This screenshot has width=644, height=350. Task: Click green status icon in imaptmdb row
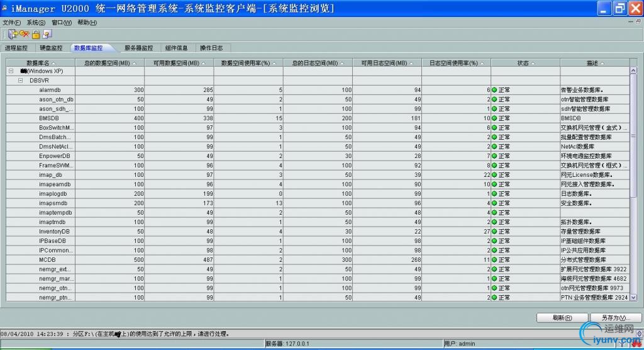[494, 222]
